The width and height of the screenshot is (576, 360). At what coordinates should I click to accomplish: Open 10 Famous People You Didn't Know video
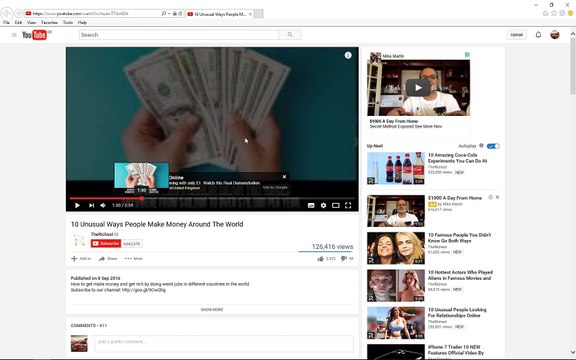coord(459,238)
